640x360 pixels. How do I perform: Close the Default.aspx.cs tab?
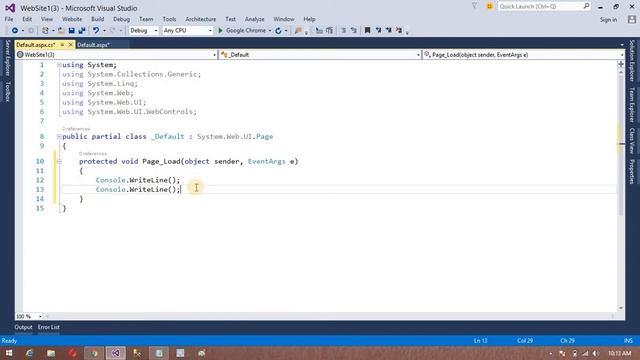71,44
